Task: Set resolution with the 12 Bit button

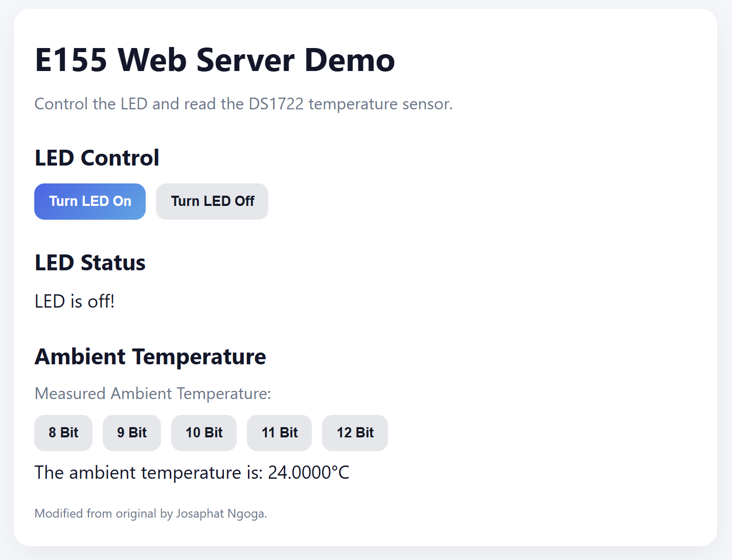Action: coord(355,433)
